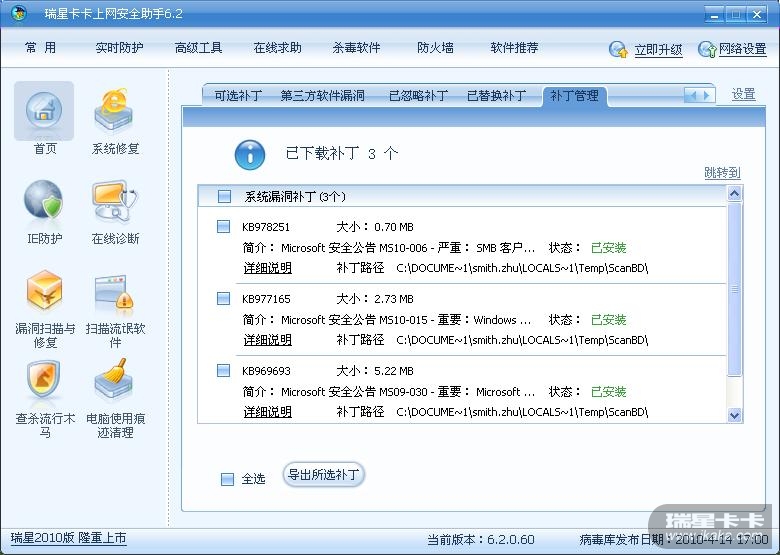Click the 已安装 status of KB978251

(x=608, y=248)
